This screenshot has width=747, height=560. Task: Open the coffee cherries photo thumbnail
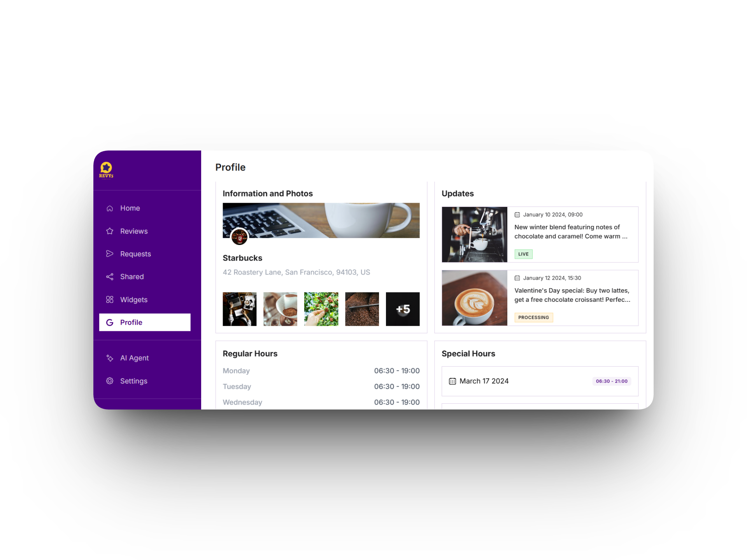(321, 309)
